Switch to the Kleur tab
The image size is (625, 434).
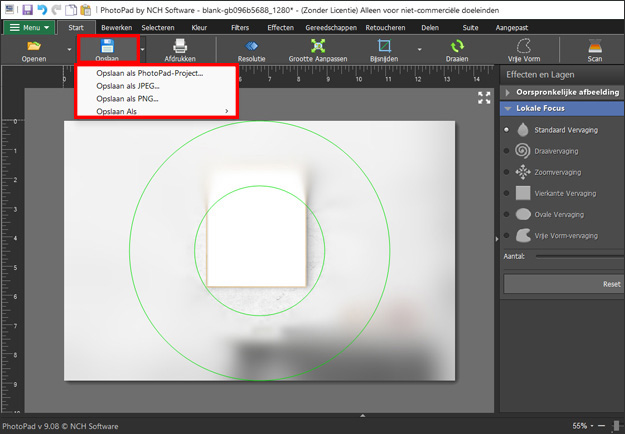199,27
